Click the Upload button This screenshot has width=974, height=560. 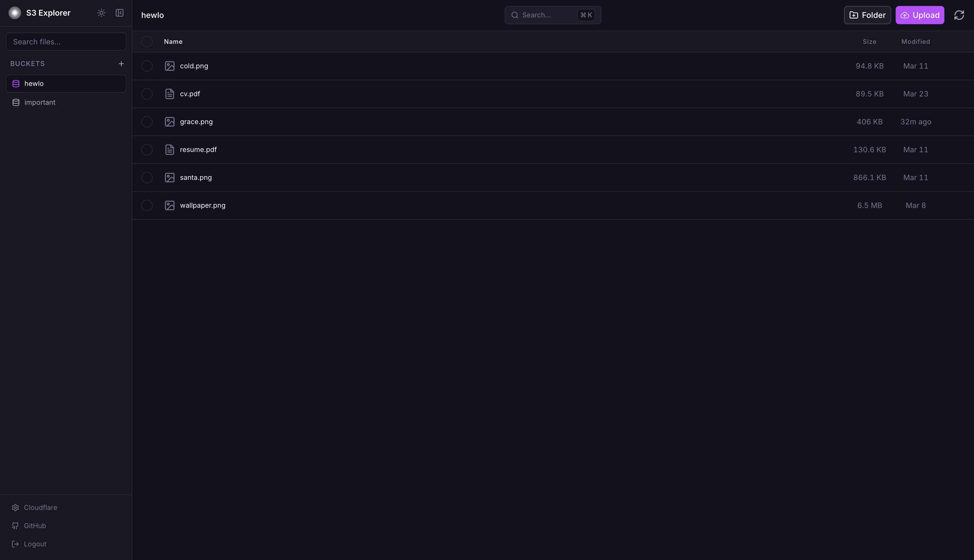[920, 15]
